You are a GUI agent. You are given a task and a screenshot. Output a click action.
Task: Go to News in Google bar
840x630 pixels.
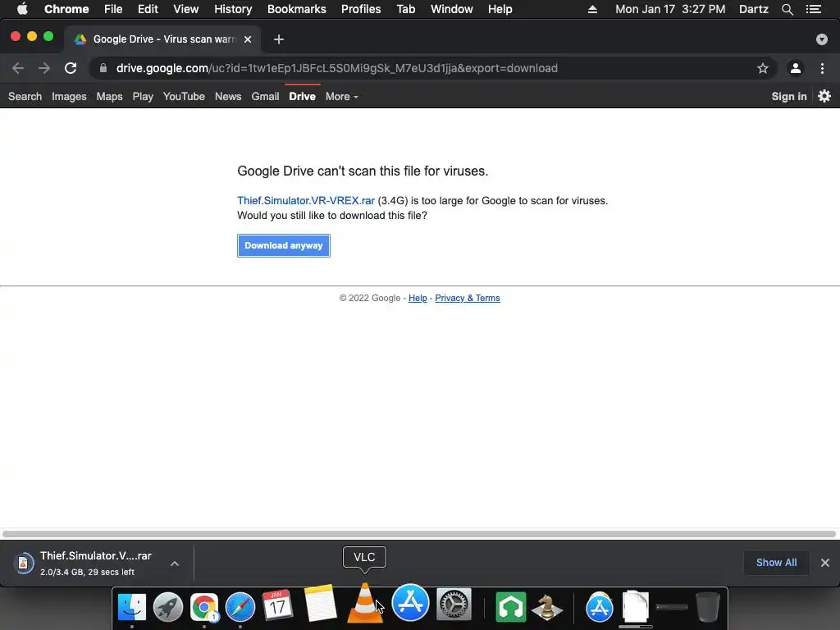[x=228, y=97]
